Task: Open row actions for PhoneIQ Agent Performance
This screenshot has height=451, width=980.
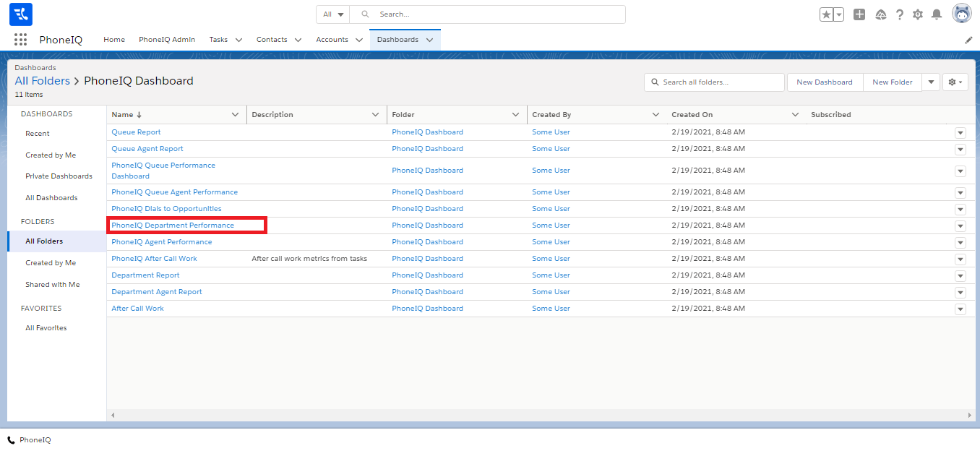Action: 960,243
